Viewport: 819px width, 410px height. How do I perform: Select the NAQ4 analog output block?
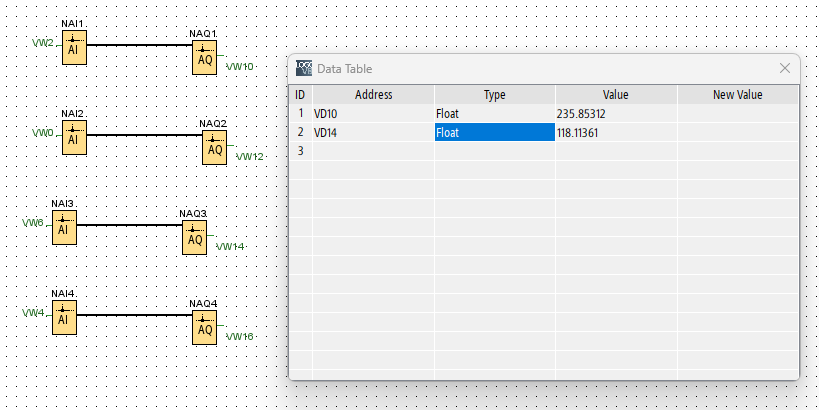click(x=204, y=327)
